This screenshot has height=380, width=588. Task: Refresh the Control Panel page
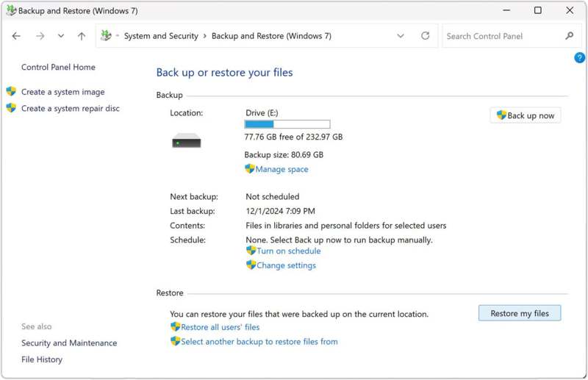click(425, 36)
